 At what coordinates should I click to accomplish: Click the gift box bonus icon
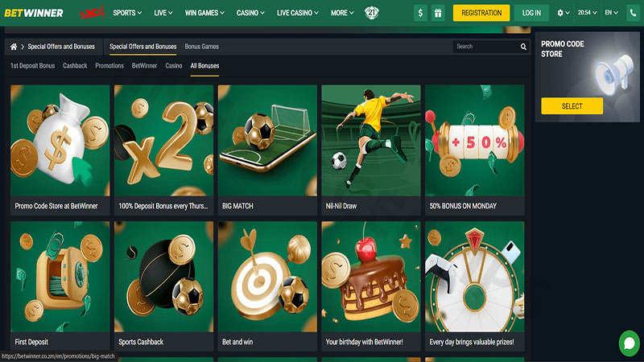click(x=438, y=13)
